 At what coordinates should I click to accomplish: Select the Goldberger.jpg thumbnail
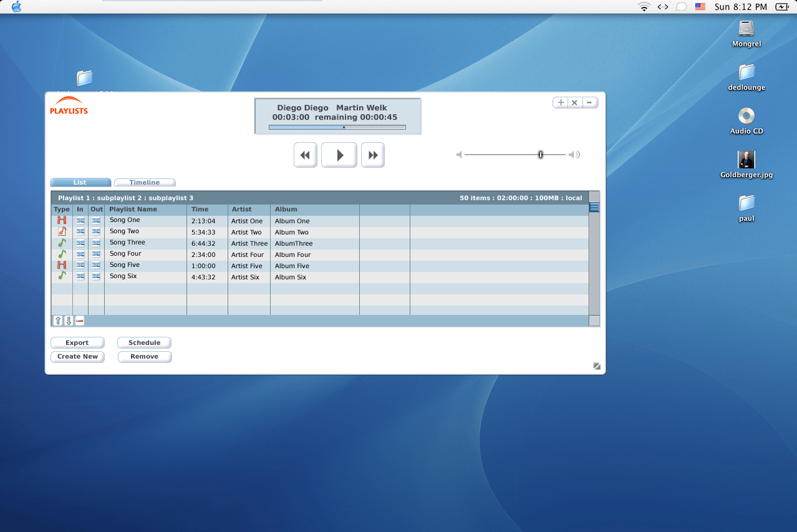[x=746, y=160]
